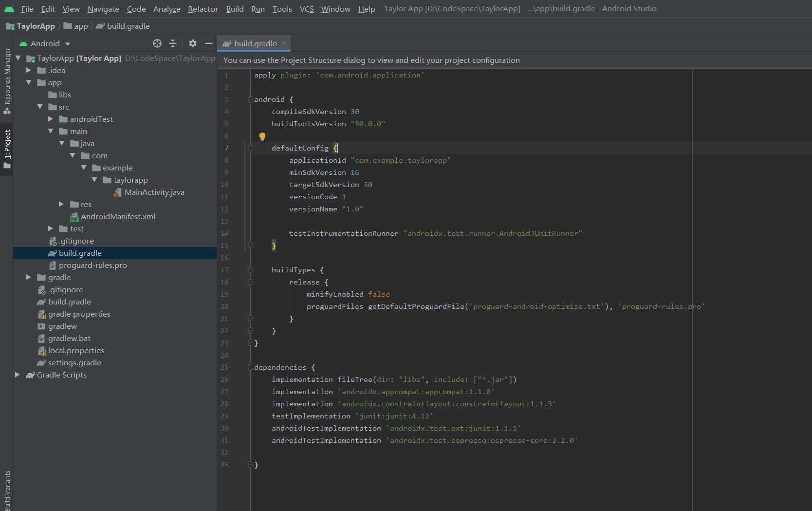Click the locate-in-project target icon
The width and height of the screenshot is (812, 511).
[157, 43]
